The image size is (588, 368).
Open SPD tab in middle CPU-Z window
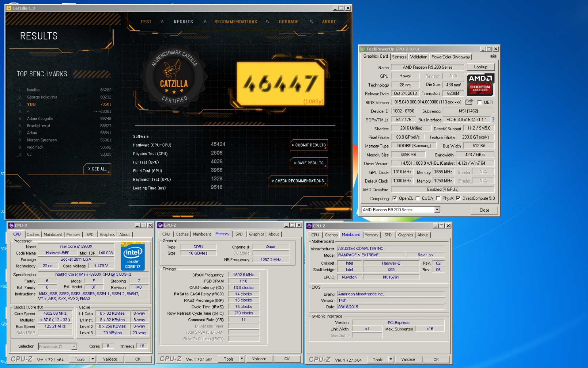[239, 234]
